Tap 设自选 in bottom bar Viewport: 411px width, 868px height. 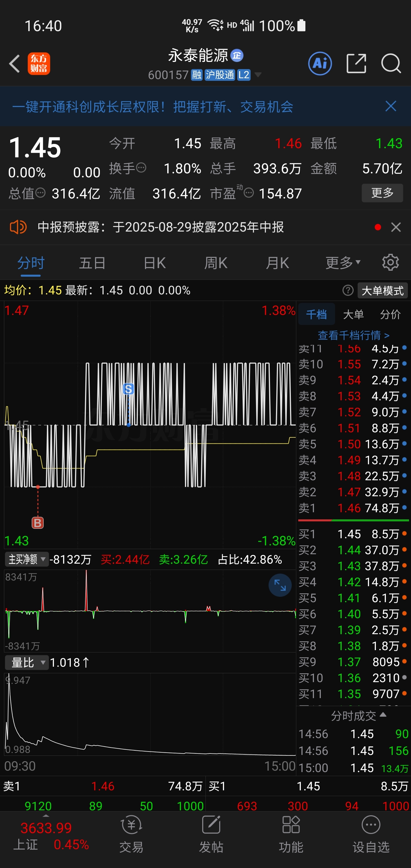[371, 834]
